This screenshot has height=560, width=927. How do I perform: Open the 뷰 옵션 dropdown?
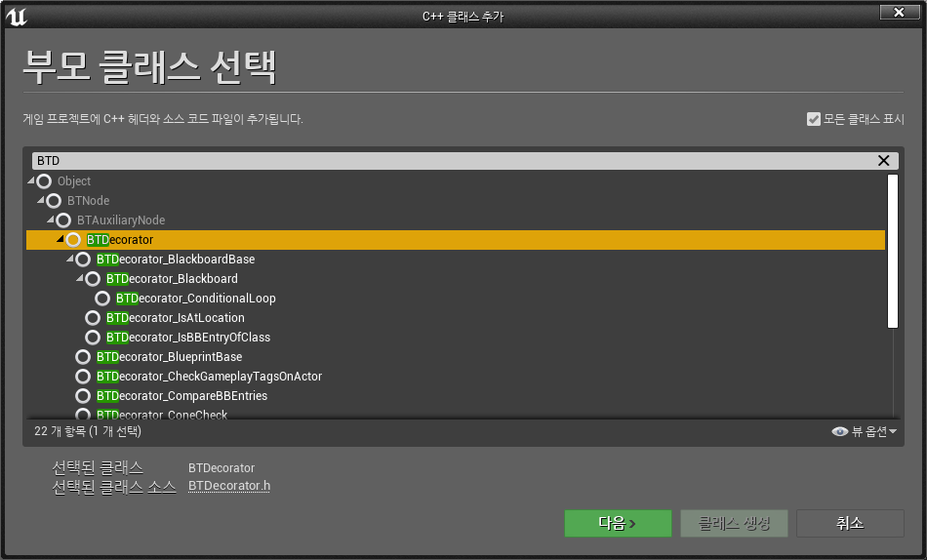865,431
